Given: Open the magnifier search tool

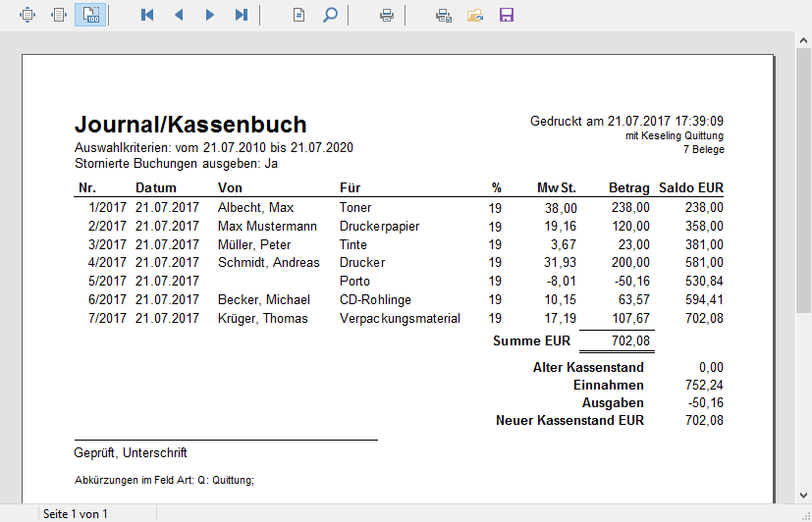Looking at the screenshot, I should pos(330,15).
